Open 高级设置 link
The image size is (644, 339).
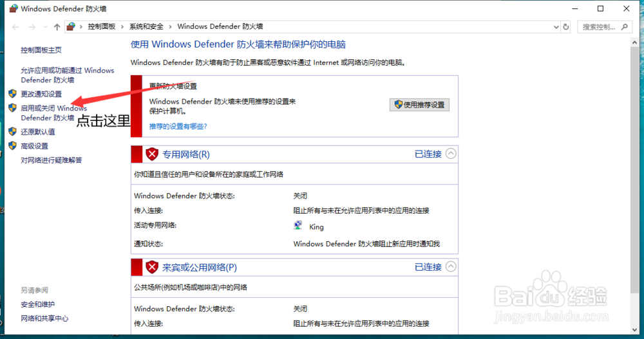pyautogui.click(x=35, y=146)
